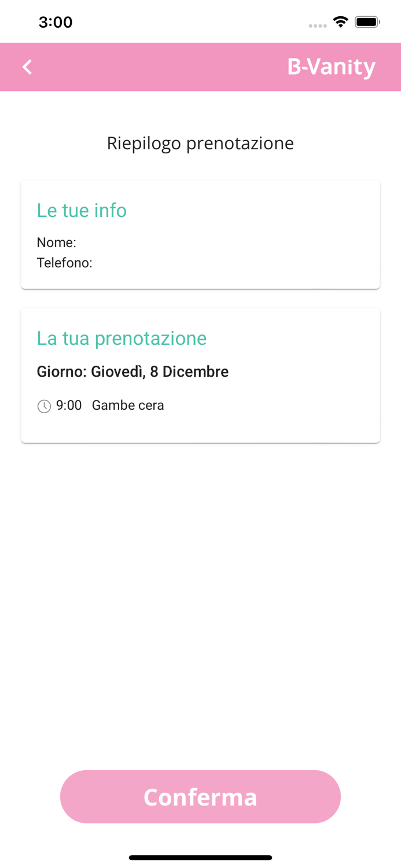Click empty area right of Telefono label
401x868 pixels.
tap(231, 263)
